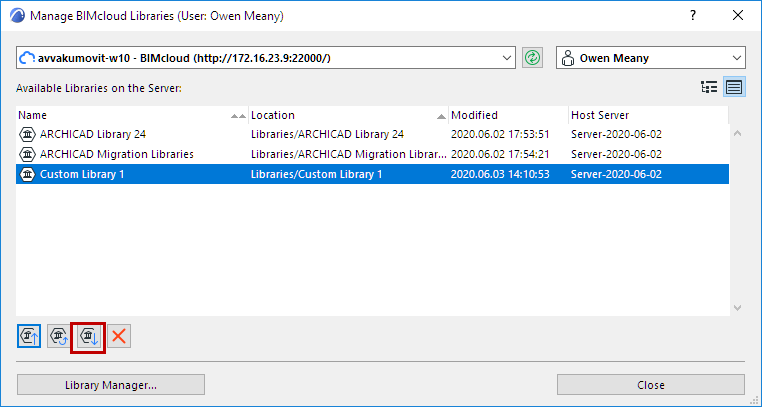This screenshot has width=762, height=407.
Task: Click the green refresh server connection icon
Action: tap(533, 58)
